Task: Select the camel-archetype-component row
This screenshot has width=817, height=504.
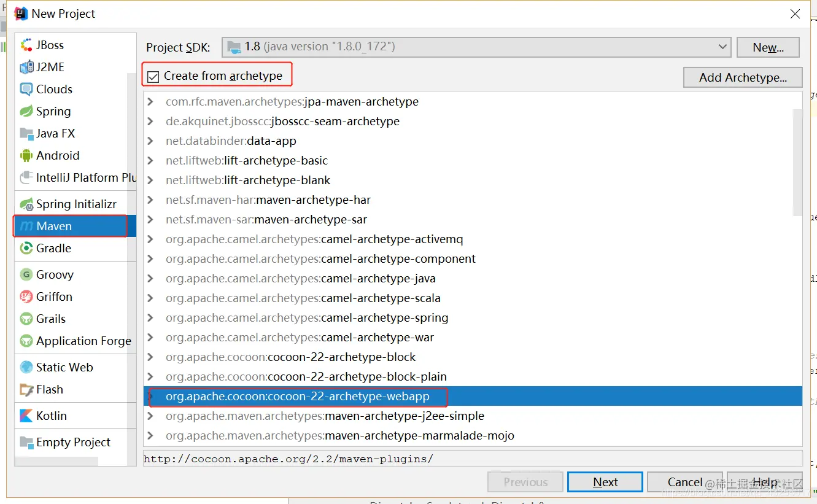Action: tap(473, 259)
